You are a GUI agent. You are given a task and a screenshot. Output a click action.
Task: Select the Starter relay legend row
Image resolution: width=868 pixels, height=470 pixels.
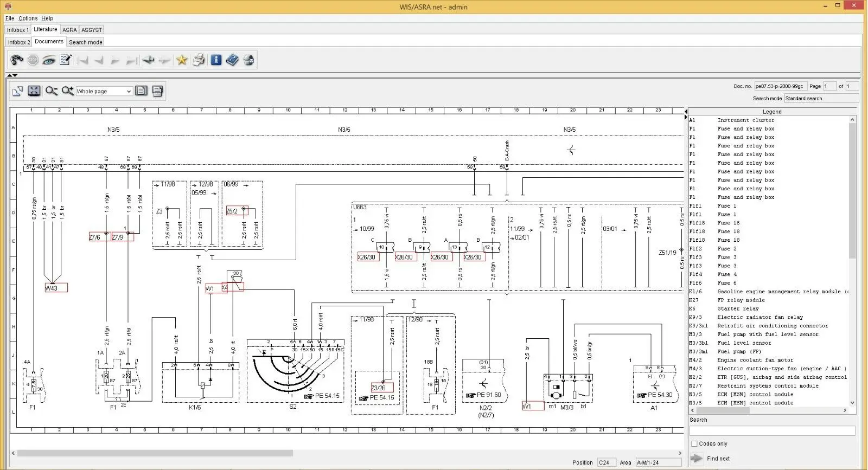(x=768, y=308)
